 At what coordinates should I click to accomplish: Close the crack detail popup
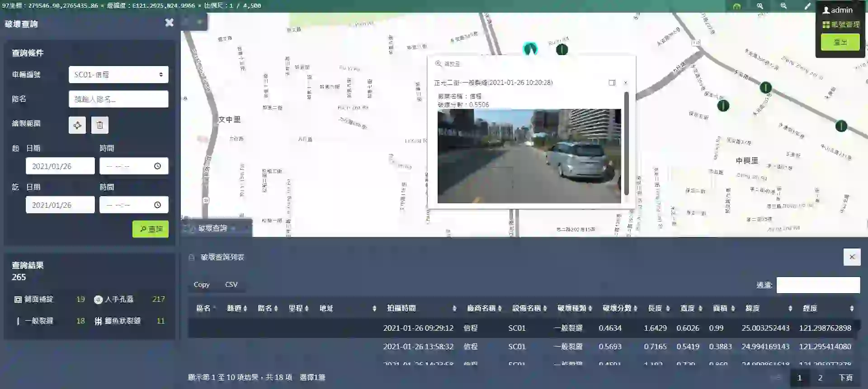pyautogui.click(x=626, y=83)
